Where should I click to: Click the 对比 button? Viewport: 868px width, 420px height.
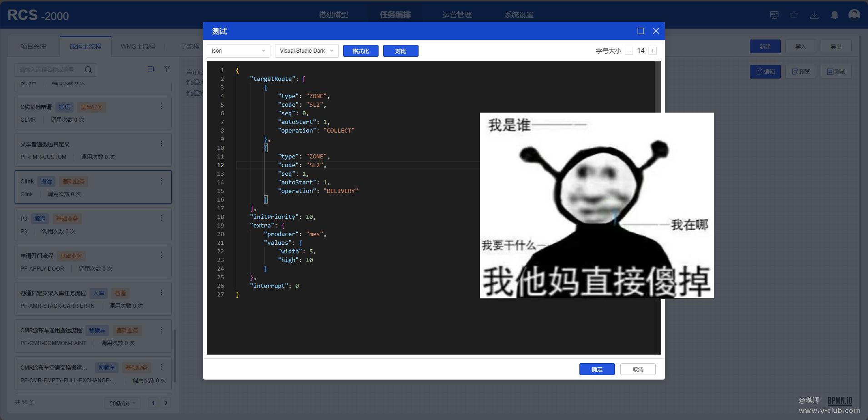click(401, 51)
